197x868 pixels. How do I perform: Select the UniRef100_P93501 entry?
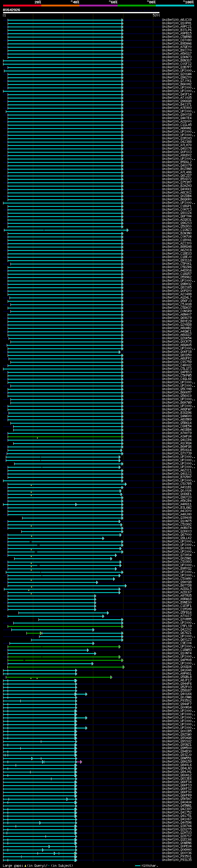point(176,857)
